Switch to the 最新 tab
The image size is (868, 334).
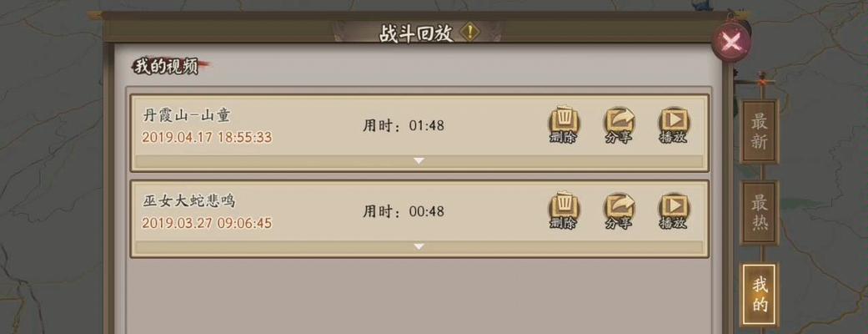(760, 131)
